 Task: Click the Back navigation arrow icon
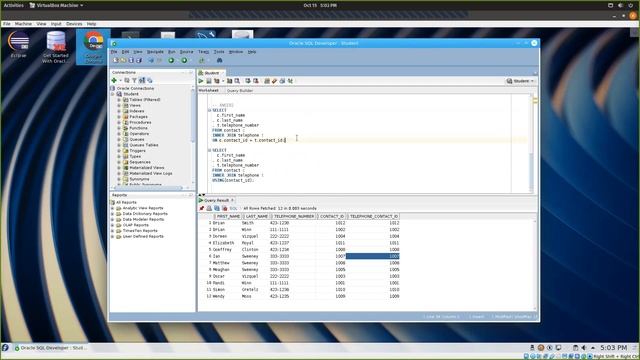pos(151,60)
